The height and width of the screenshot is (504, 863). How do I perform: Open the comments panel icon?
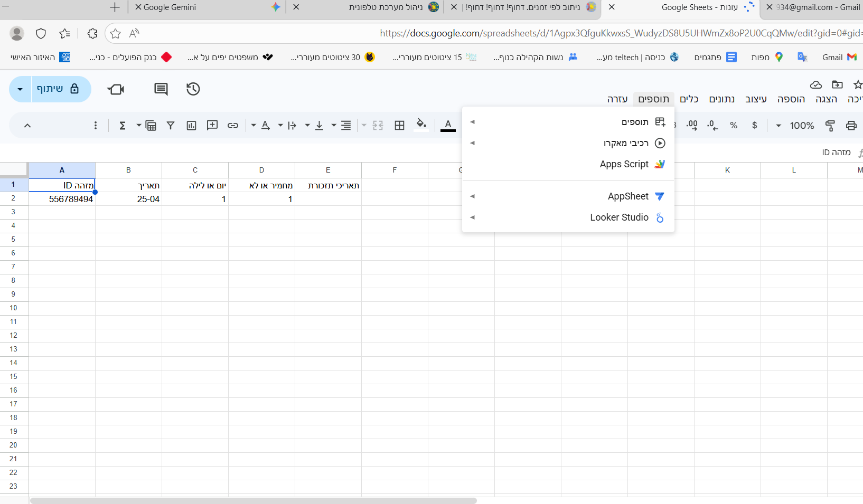[x=161, y=89]
